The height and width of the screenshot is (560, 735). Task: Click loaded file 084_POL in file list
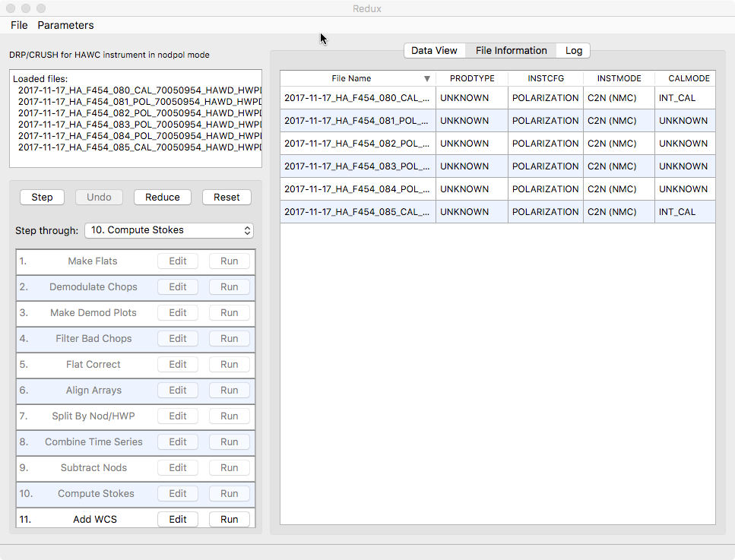click(x=140, y=136)
